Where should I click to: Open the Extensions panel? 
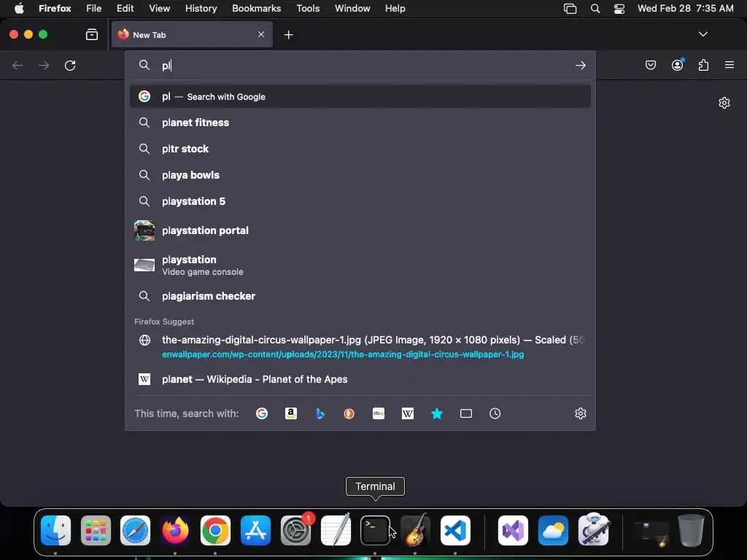pyautogui.click(x=703, y=65)
